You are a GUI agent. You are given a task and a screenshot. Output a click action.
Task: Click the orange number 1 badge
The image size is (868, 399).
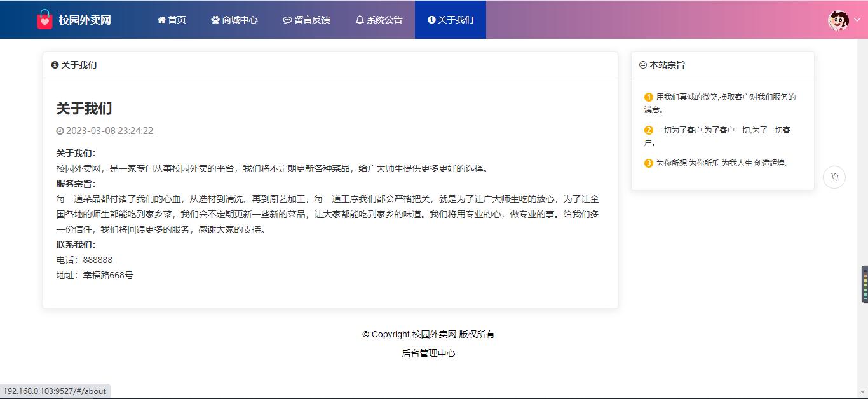[x=648, y=97]
